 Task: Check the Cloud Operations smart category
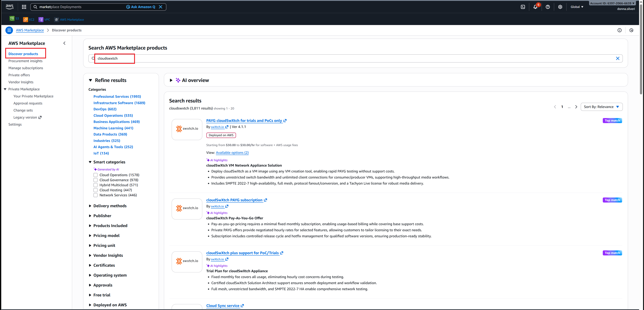95,175
